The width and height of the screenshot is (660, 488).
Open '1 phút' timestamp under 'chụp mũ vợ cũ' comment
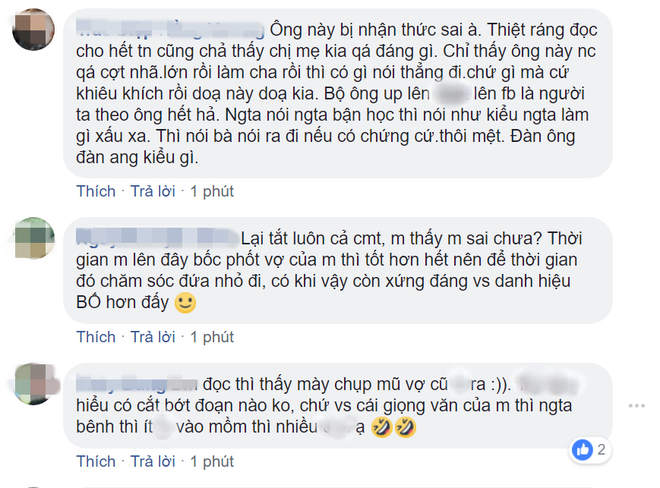pyautogui.click(x=212, y=462)
